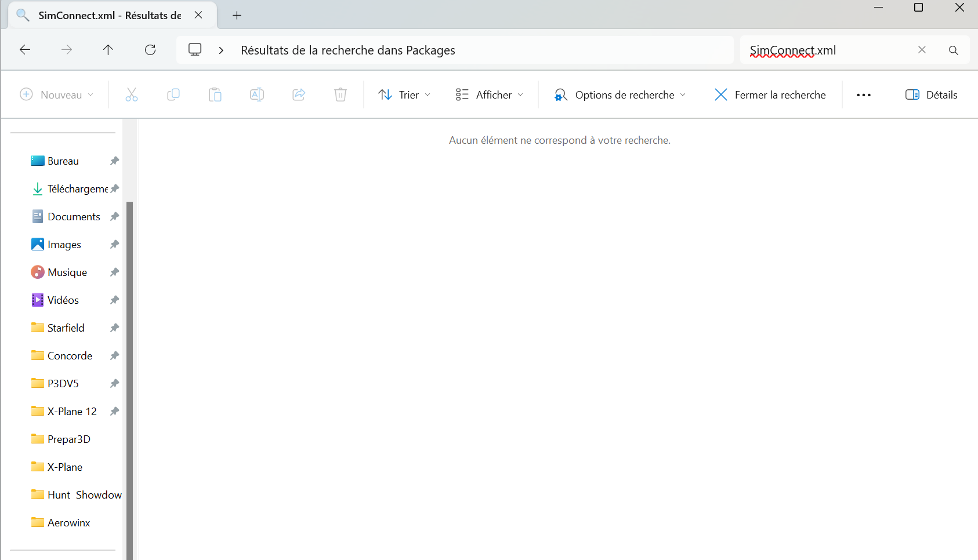This screenshot has height=560, width=978.
Task: Click the address bar path text
Action: pos(348,50)
